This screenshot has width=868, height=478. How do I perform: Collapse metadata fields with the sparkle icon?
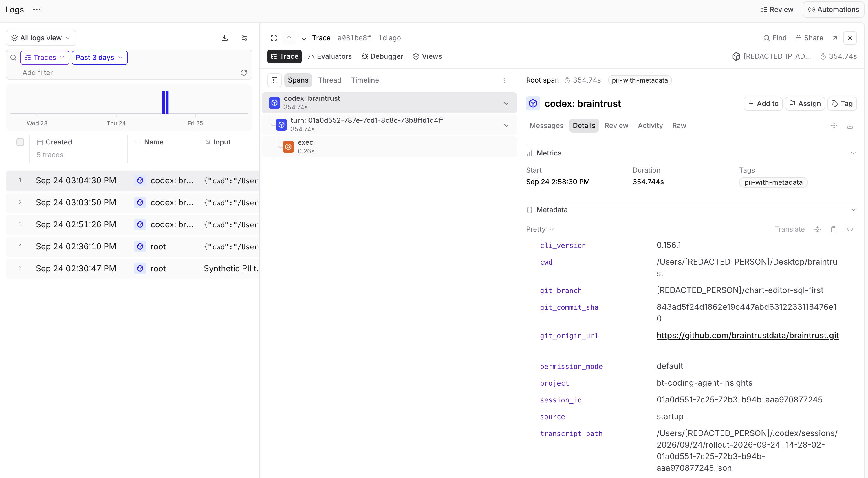[817, 229]
